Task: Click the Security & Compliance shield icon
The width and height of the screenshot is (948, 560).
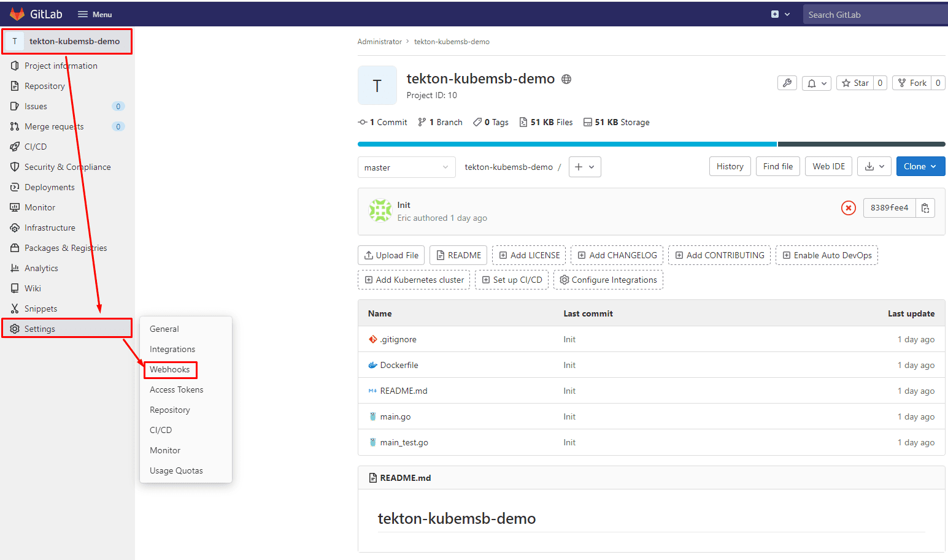Action: click(x=15, y=167)
